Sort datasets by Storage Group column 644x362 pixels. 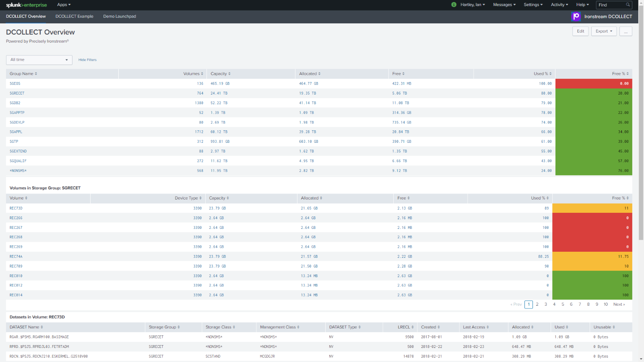(164, 327)
